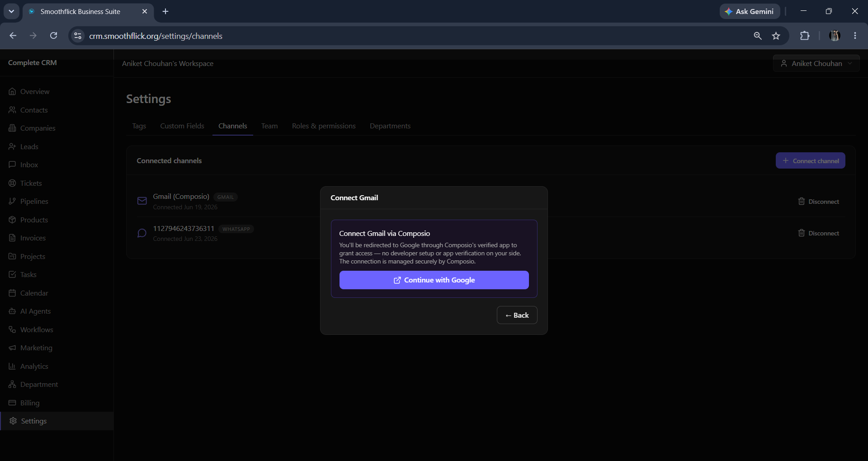868x461 pixels.
Task: Open the Roles & permissions tab
Action: pos(324,126)
